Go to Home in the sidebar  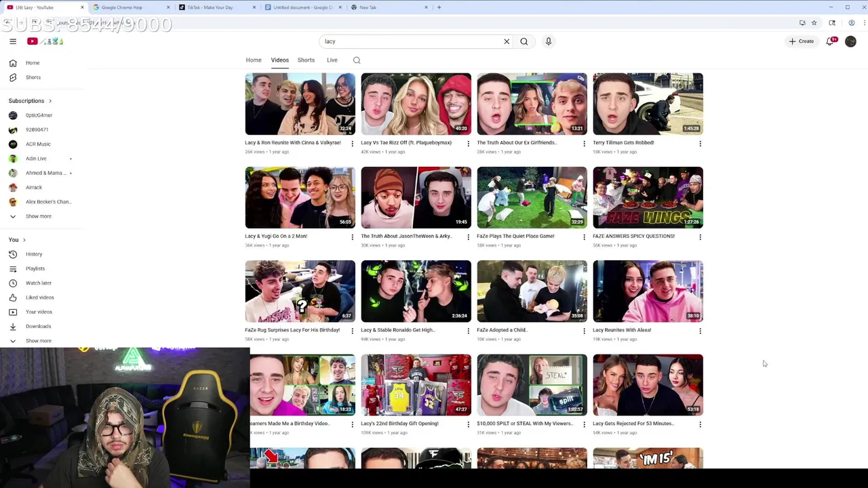(41, 63)
